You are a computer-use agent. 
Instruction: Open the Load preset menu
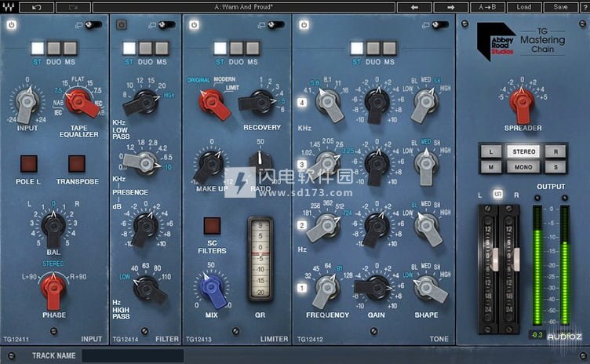point(524,7)
